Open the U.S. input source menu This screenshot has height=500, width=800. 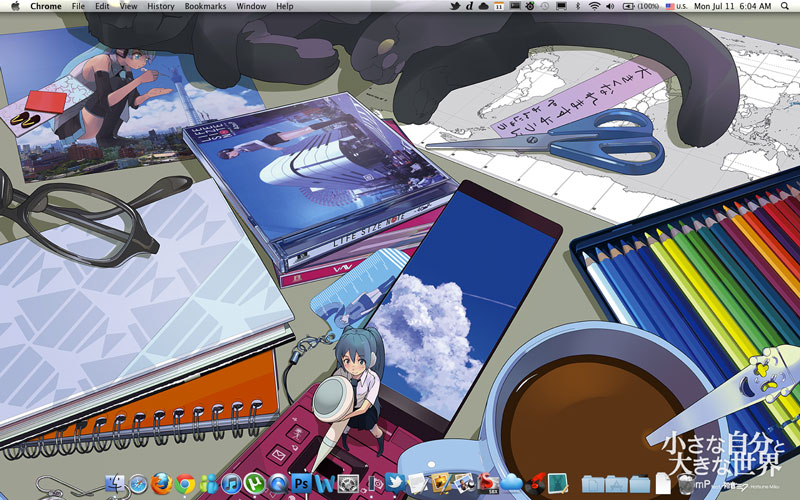(677, 6)
